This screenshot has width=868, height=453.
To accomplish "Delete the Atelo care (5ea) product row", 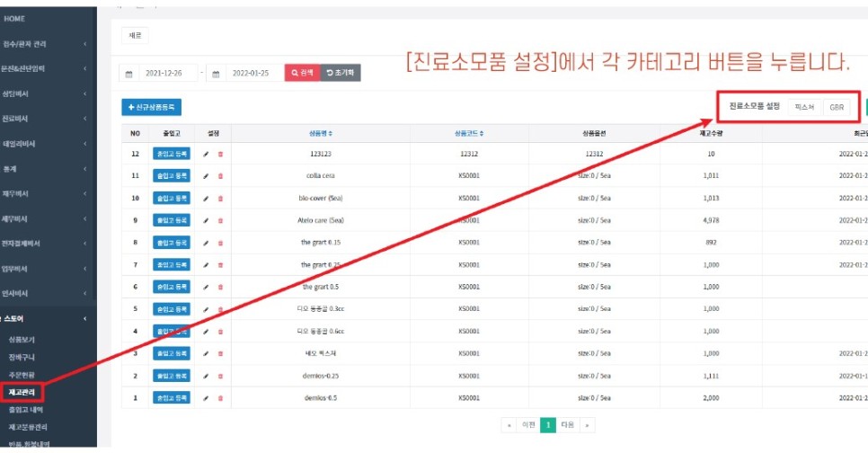I will coord(220,220).
